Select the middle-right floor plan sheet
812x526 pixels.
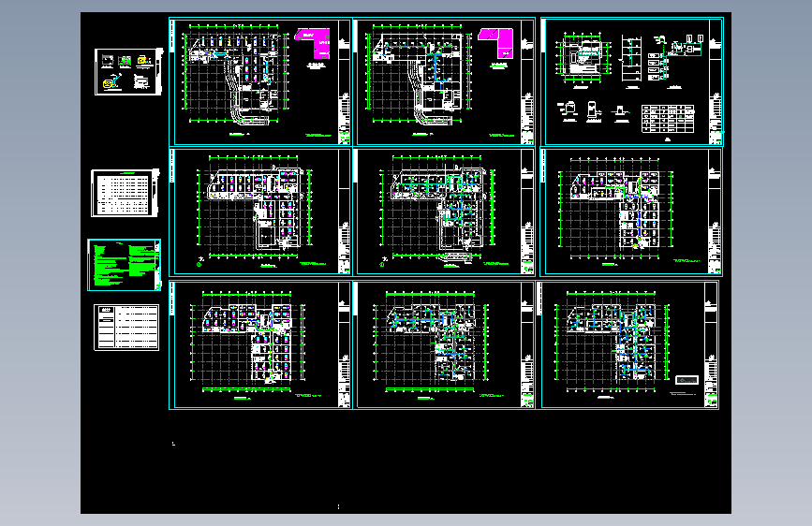tap(631, 212)
